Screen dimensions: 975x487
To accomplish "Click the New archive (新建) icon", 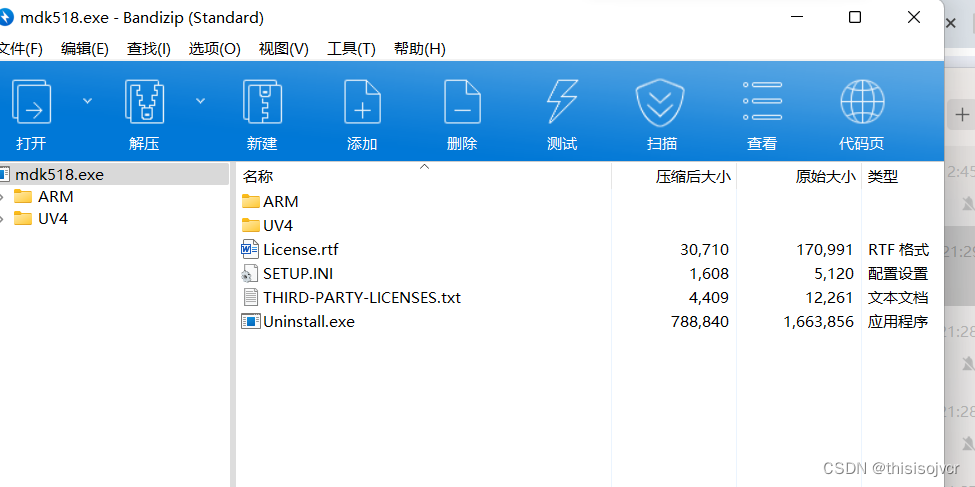I will pos(262,101).
